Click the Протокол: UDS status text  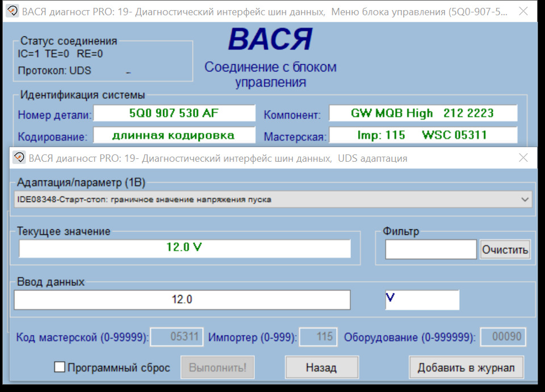(54, 70)
